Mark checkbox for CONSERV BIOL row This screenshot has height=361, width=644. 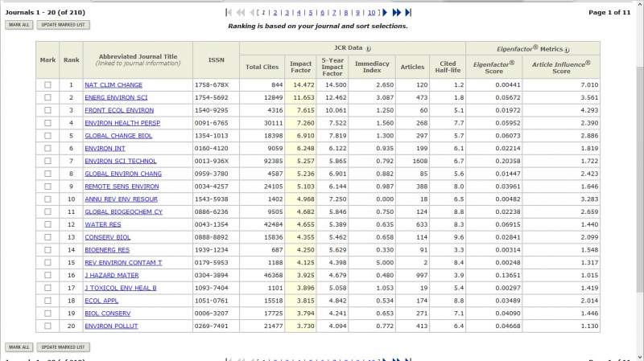point(47,237)
